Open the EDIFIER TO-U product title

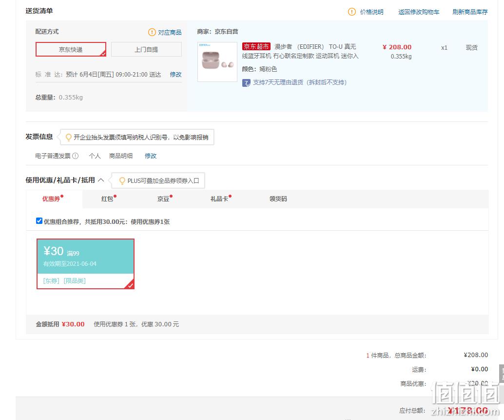[300, 51]
